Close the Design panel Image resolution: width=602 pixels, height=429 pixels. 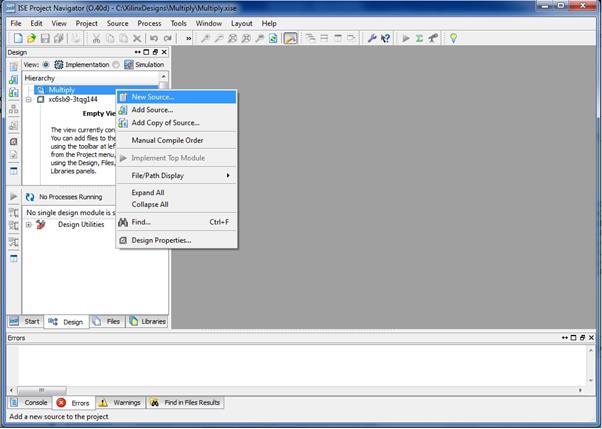click(x=164, y=52)
